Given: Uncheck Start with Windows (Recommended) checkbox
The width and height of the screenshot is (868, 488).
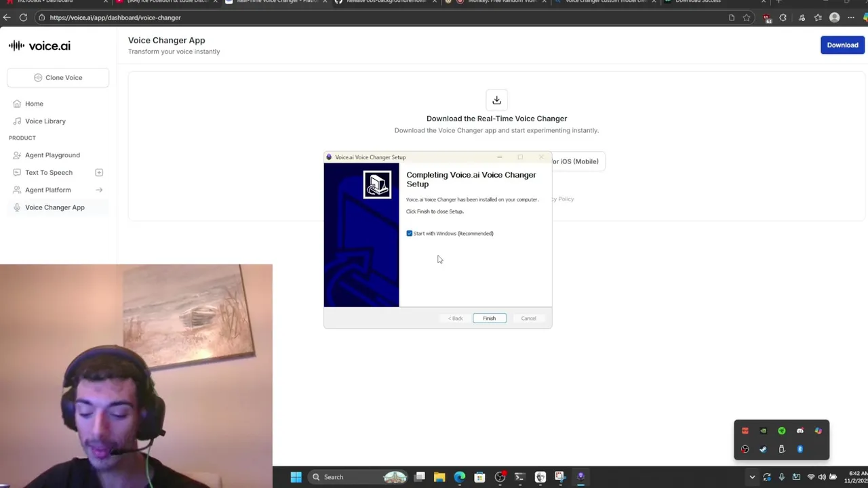Looking at the screenshot, I should click(x=409, y=233).
